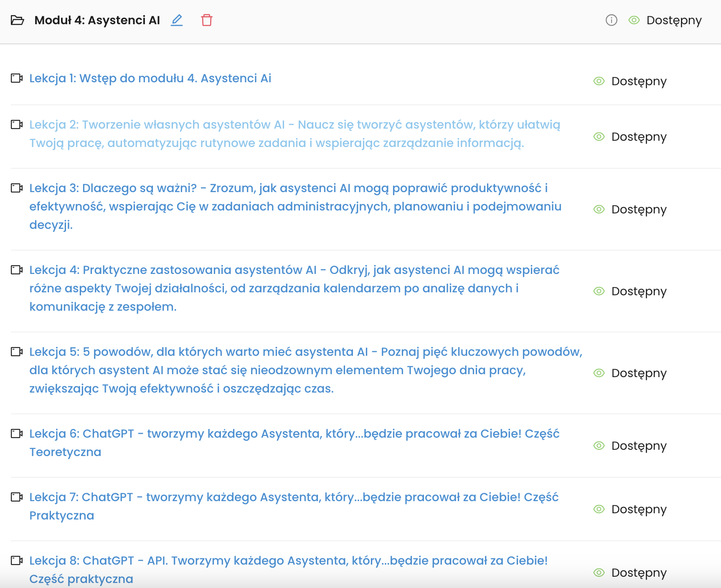The image size is (721, 588).
Task: Click the Moduł 4: Asystenci AI title
Action: (x=97, y=20)
